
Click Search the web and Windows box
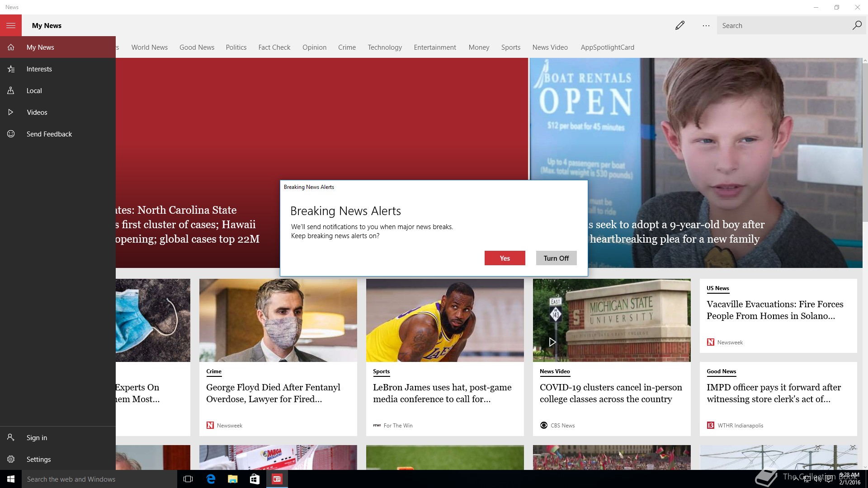99,479
